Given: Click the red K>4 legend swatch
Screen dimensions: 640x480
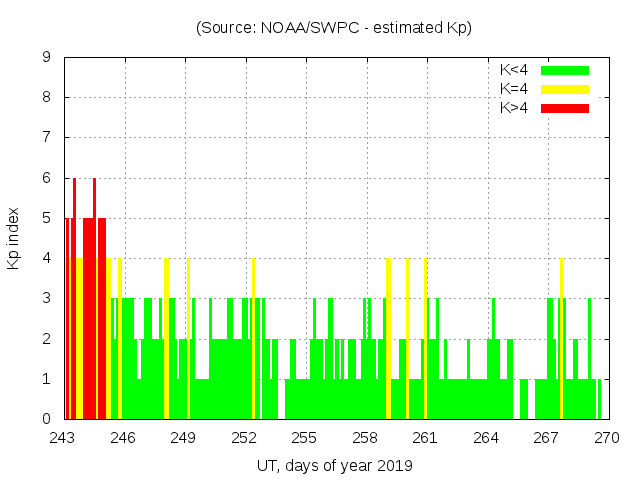Looking at the screenshot, I should coord(565,108).
